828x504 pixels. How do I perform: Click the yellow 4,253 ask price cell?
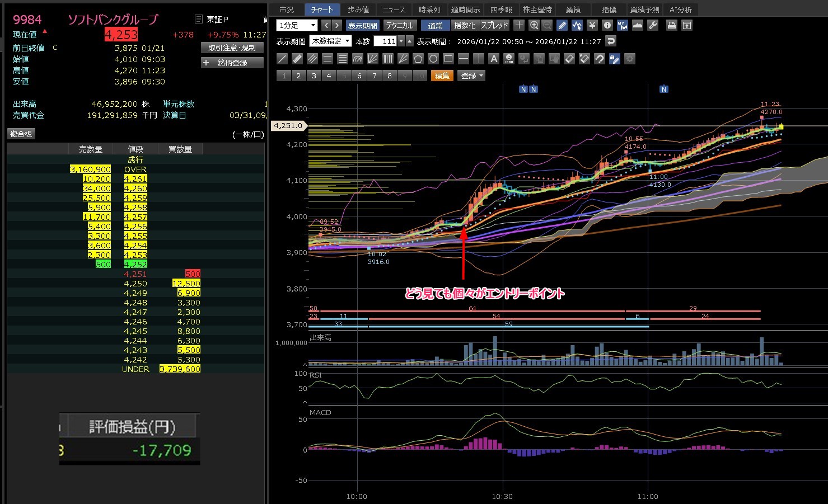point(135,255)
